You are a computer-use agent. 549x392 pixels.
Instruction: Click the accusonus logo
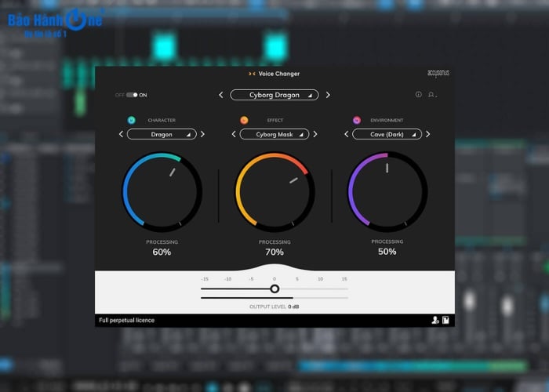pyautogui.click(x=438, y=74)
